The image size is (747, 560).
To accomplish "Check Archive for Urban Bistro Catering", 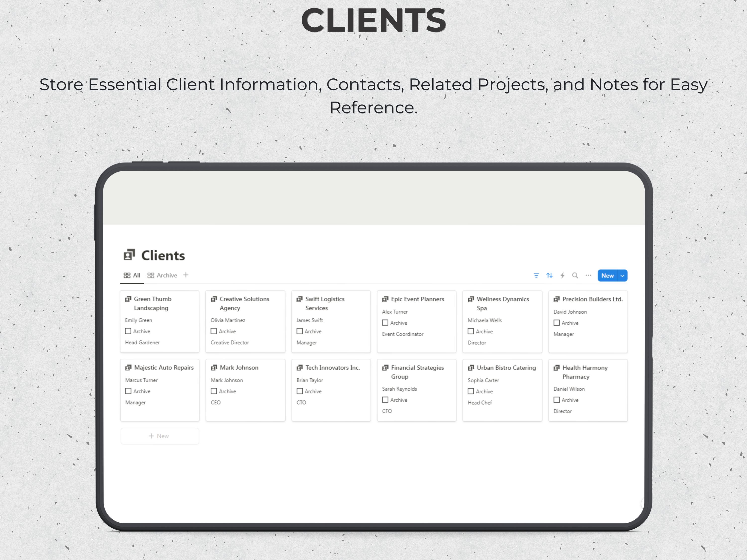I will coord(471,391).
